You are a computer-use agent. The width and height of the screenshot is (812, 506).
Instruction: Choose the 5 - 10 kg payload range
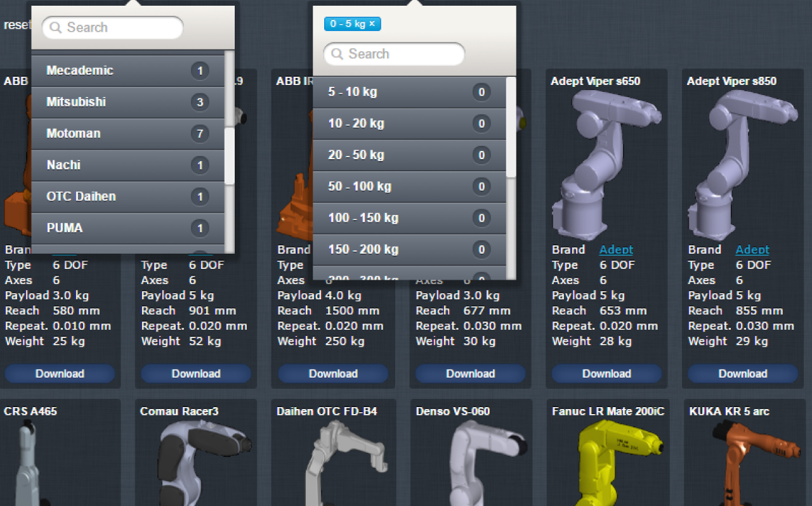click(x=409, y=93)
